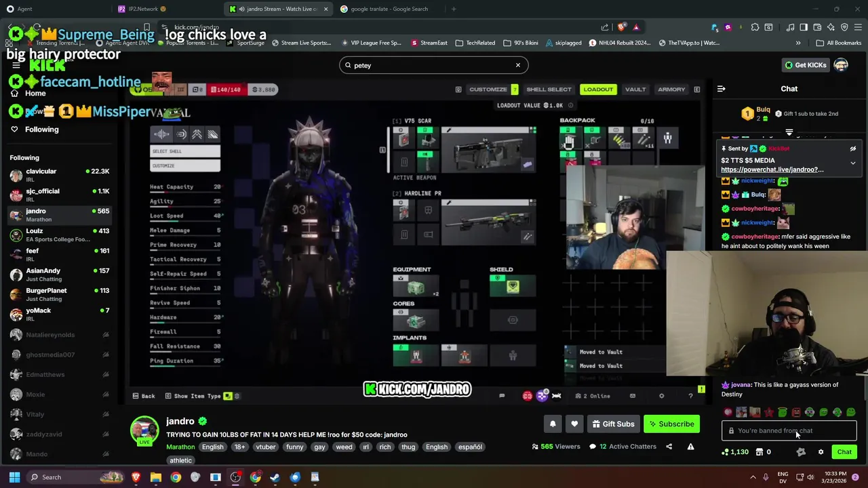
Task: Open File Explorer from the taskbar
Action: pos(155,477)
